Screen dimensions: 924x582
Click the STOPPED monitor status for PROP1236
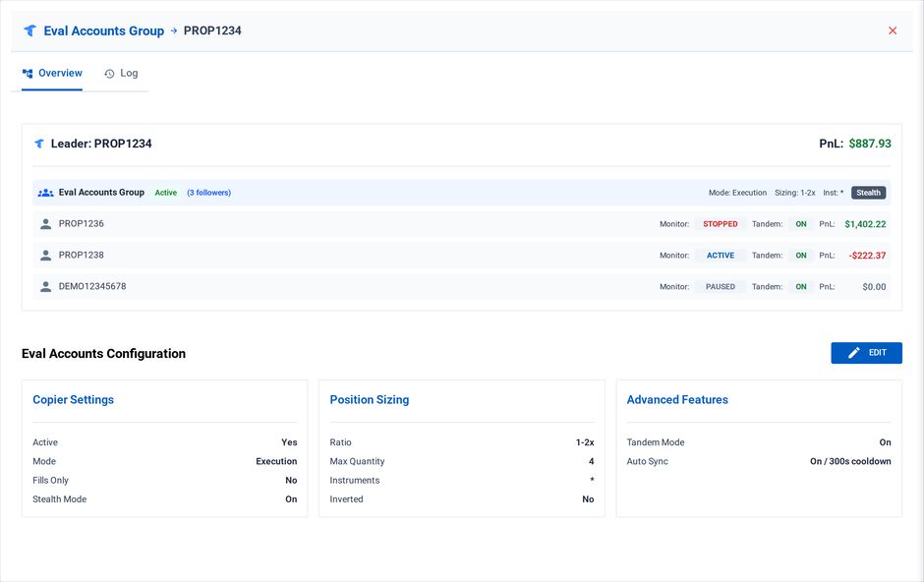(x=721, y=224)
